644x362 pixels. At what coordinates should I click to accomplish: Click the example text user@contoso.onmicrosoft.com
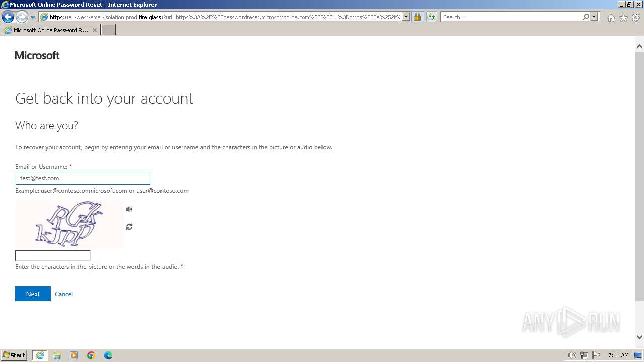point(84,191)
